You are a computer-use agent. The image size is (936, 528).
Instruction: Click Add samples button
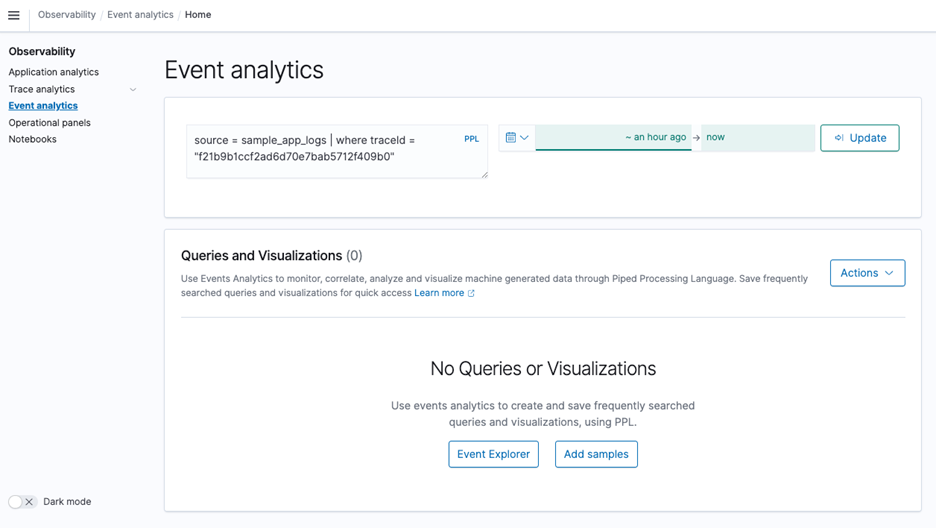click(596, 454)
